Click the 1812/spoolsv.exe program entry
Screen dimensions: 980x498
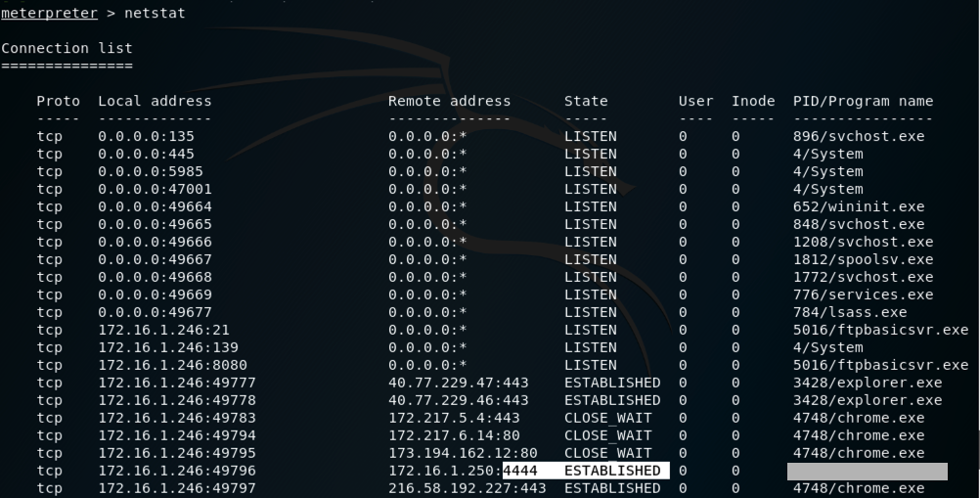click(864, 259)
